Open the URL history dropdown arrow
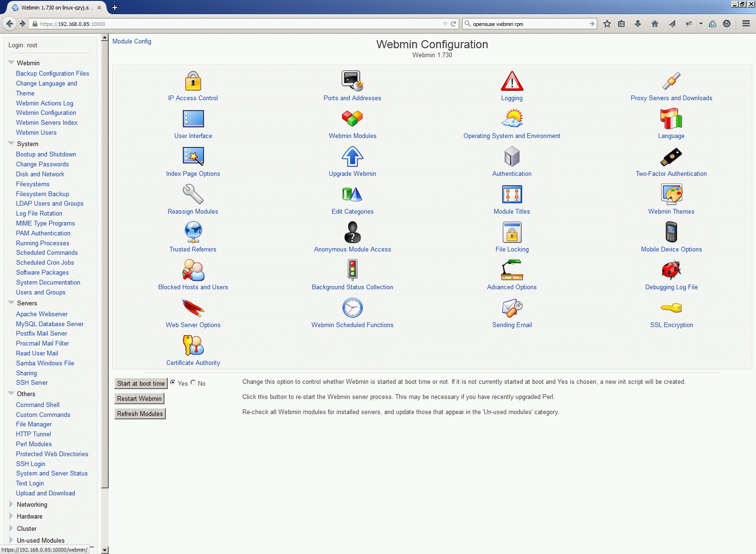Screen dimensions: 756x554 point(445,24)
